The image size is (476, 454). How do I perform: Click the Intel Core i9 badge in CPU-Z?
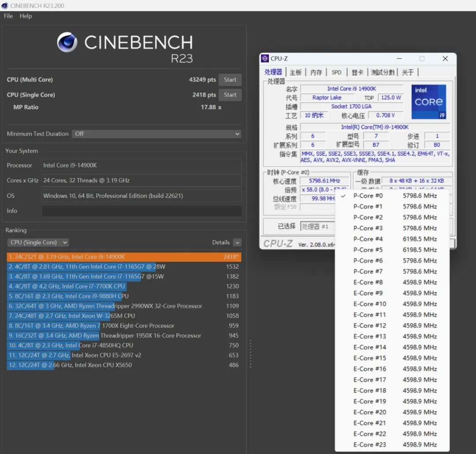[x=429, y=102]
